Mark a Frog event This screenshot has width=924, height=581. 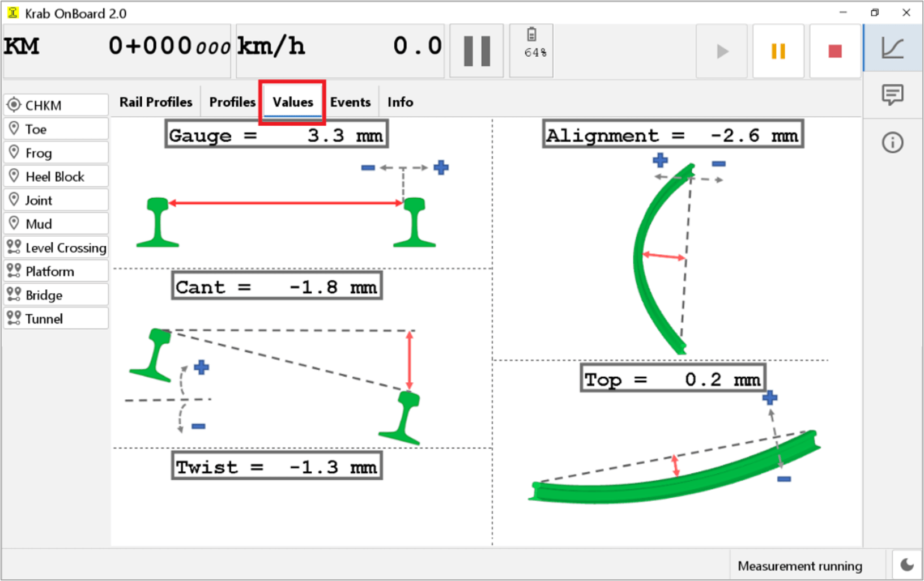(x=56, y=153)
